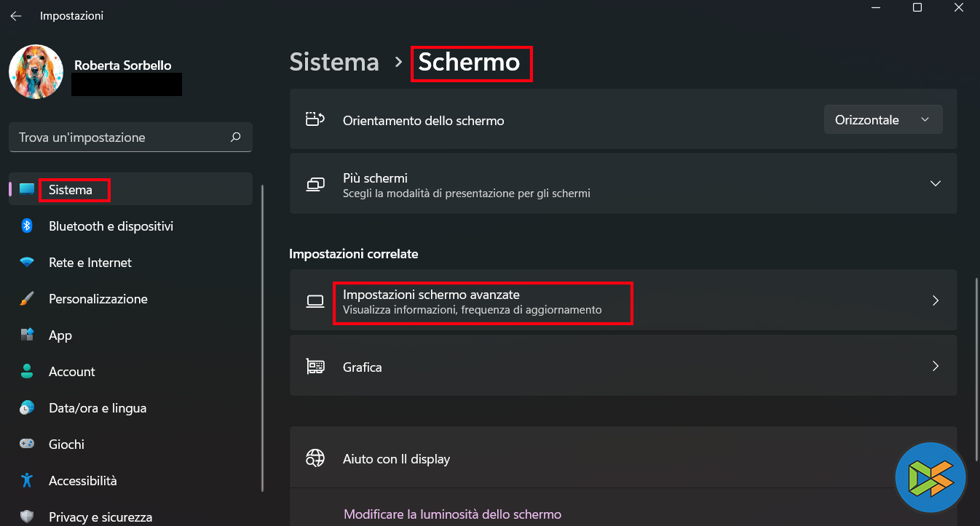Open the Grafica settings row

tap(623, 367)
